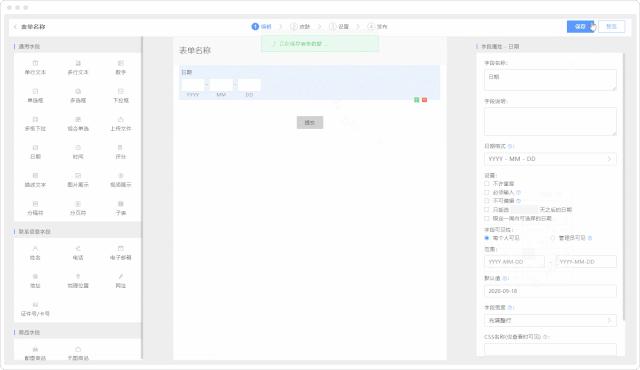The image size is (640, 370).
Task: Click the blue 保存 save button
Action: [580, 27]
